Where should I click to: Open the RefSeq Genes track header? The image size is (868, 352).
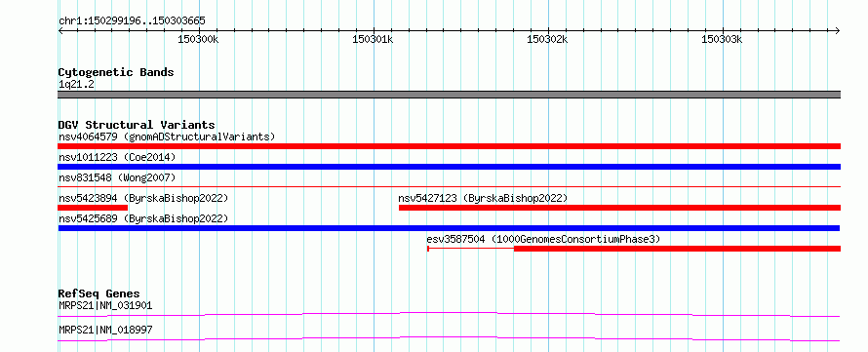pyautogui.click(x=99, y=293)
